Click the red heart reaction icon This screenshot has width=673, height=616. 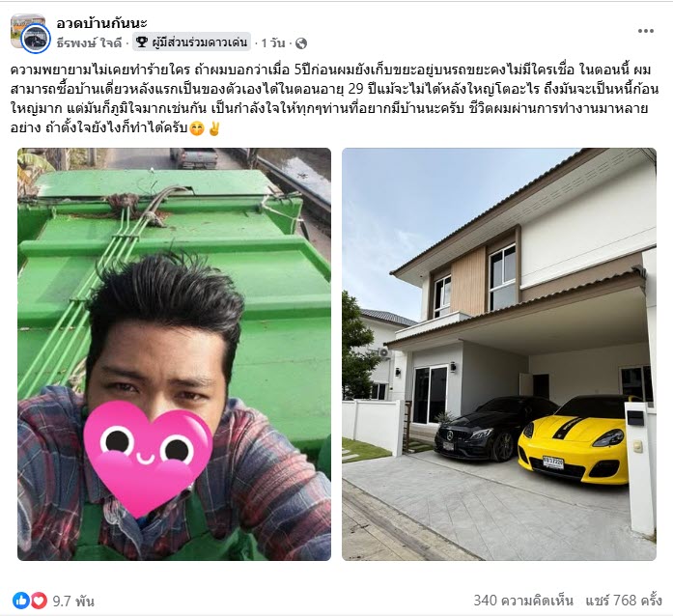(39, 601)
